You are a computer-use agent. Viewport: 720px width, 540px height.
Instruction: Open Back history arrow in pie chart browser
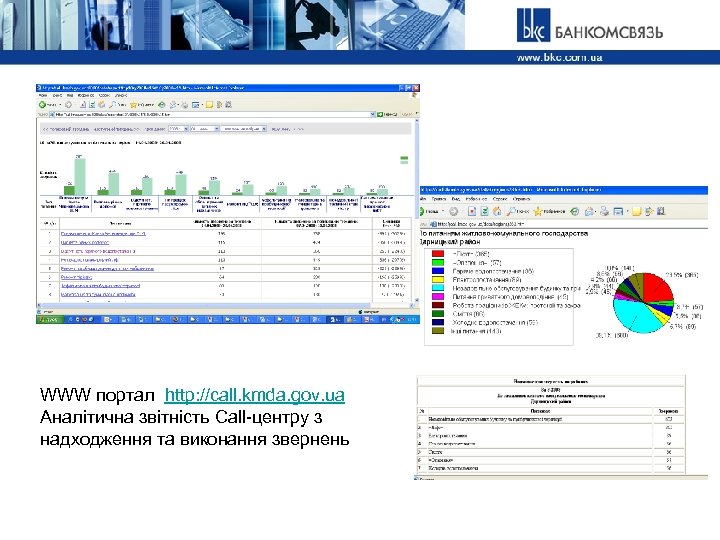[x=443, y=211]
